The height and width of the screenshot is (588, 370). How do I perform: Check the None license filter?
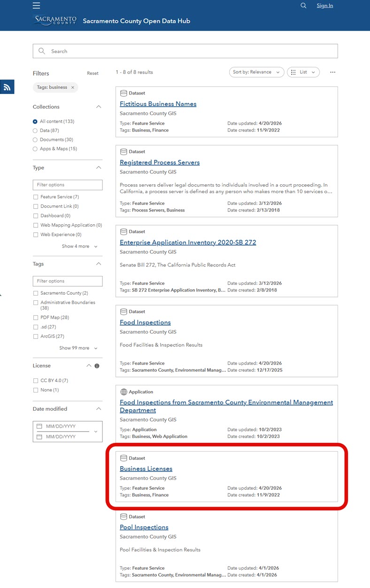[36, 390]
